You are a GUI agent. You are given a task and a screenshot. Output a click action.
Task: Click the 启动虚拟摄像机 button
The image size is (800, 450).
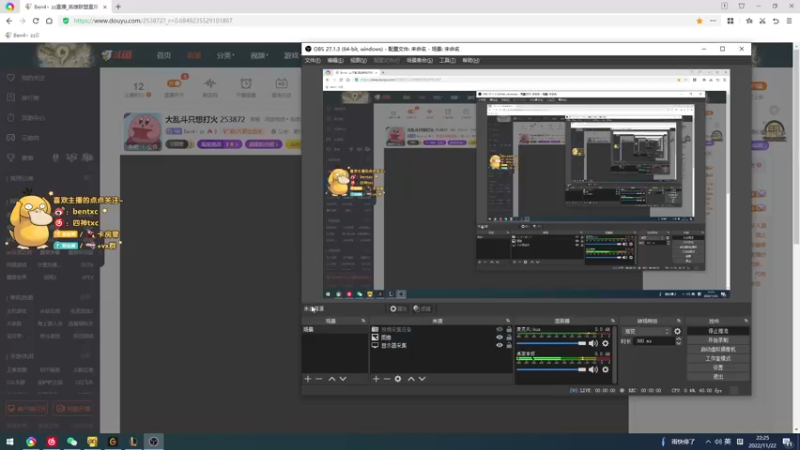coord(718,349)
